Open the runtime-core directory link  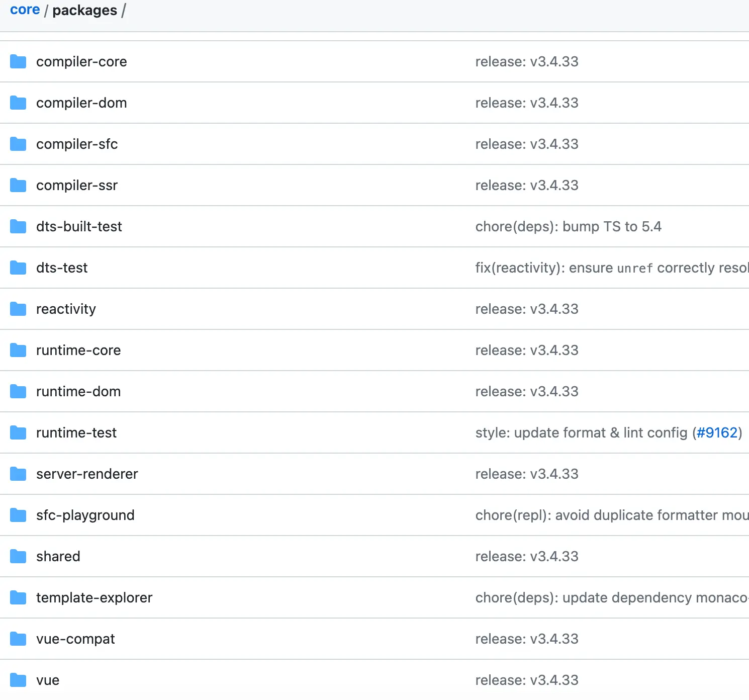pyautogui.click(x=78, y=350)
